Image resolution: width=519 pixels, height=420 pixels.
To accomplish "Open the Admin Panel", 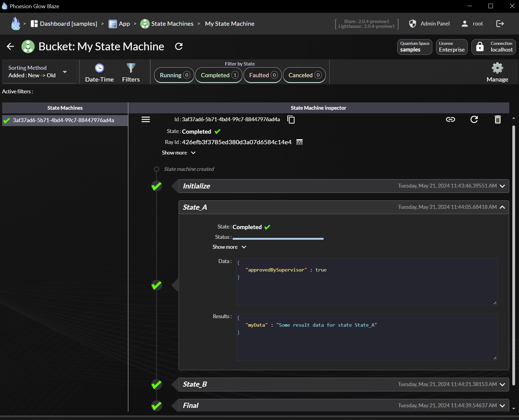I will 435,24.
